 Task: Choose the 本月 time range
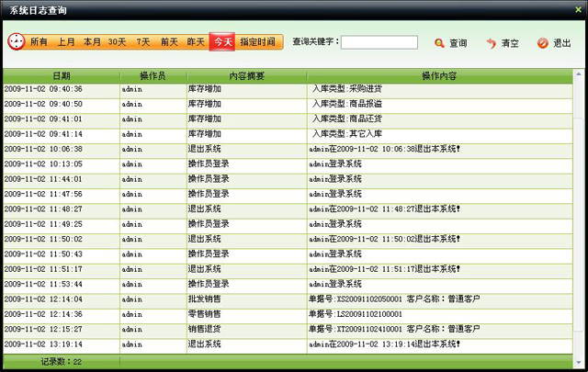coord(92,42)
